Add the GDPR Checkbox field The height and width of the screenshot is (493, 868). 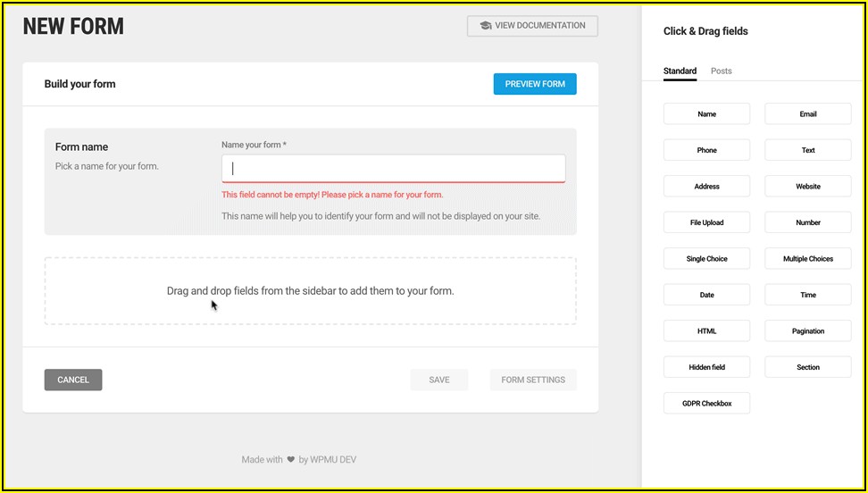(706, 404)
